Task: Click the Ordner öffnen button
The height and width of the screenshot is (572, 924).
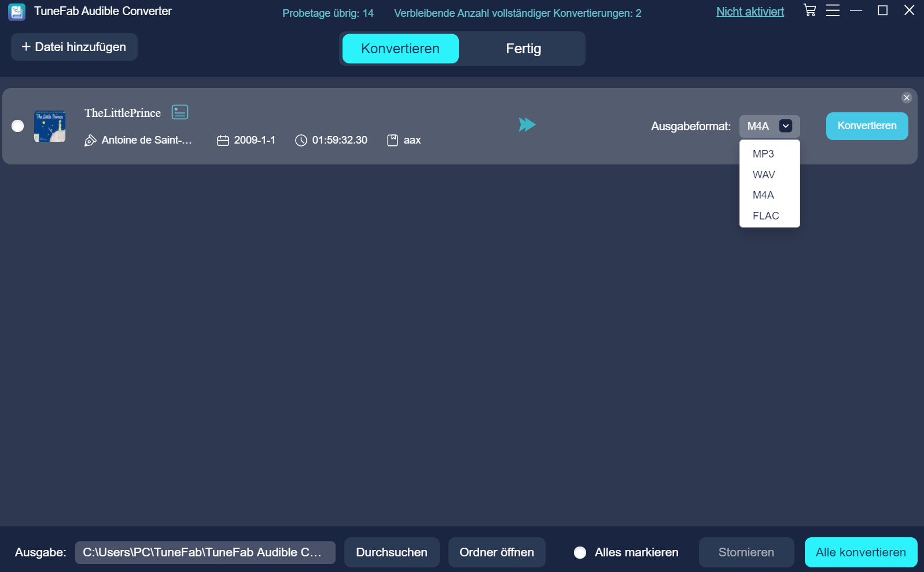Action: [497, 552]
